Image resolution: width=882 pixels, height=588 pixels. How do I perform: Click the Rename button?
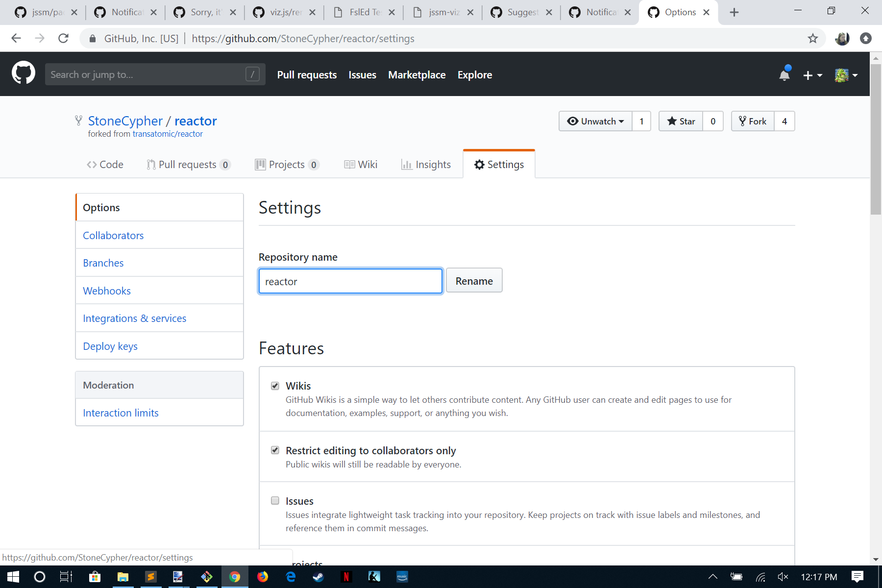pyautogui.click(x=474, y=280)
